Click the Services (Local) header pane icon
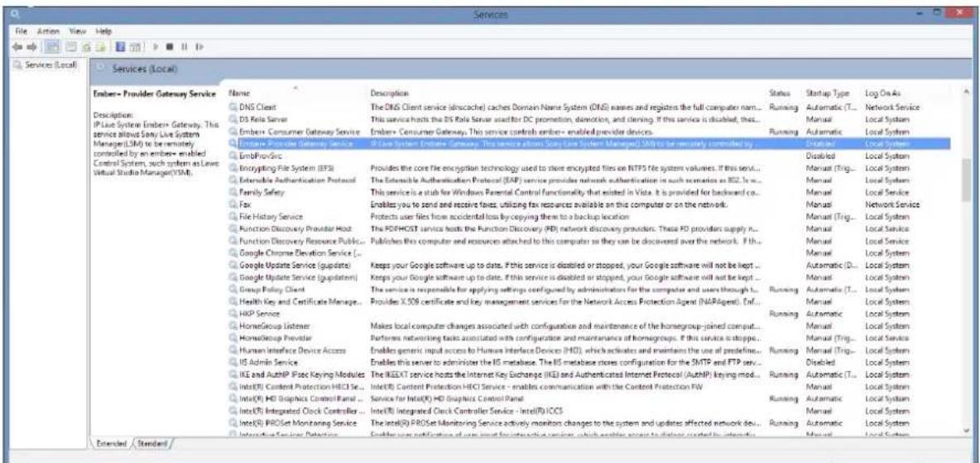This screenshot has width=980, height=463. point(101,68)
